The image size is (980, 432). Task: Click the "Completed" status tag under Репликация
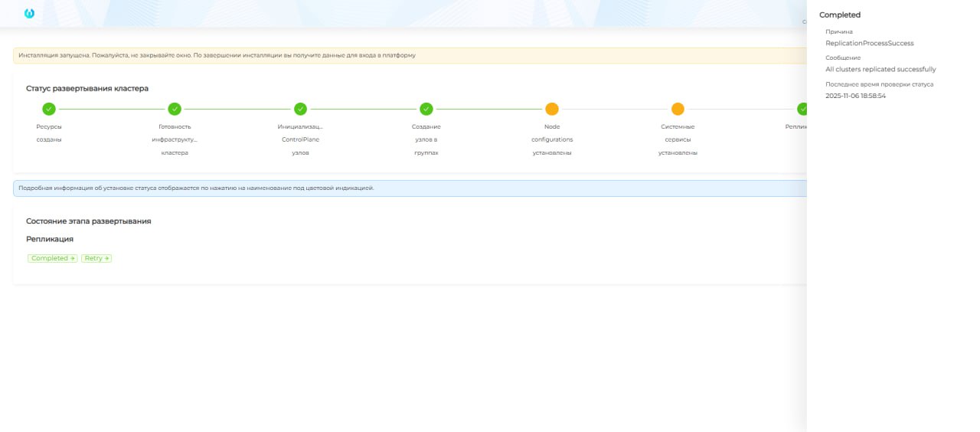pyautogui.click(x=53, y=258)
